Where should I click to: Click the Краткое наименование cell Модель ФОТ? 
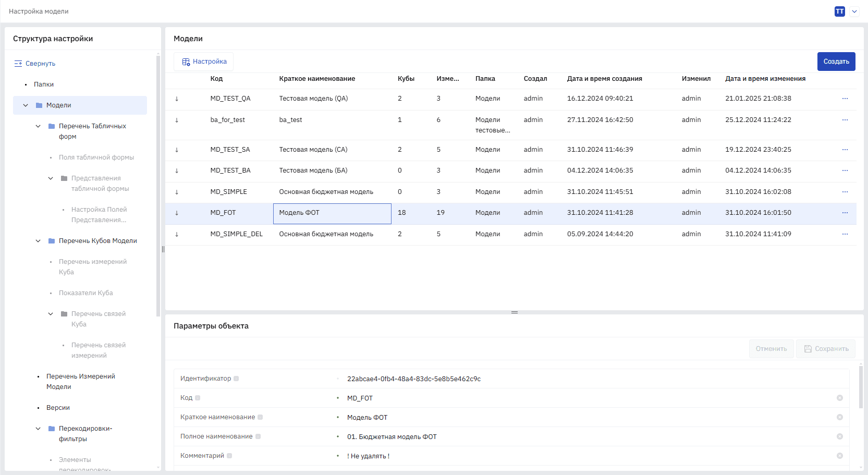click(x=332, y=213)
